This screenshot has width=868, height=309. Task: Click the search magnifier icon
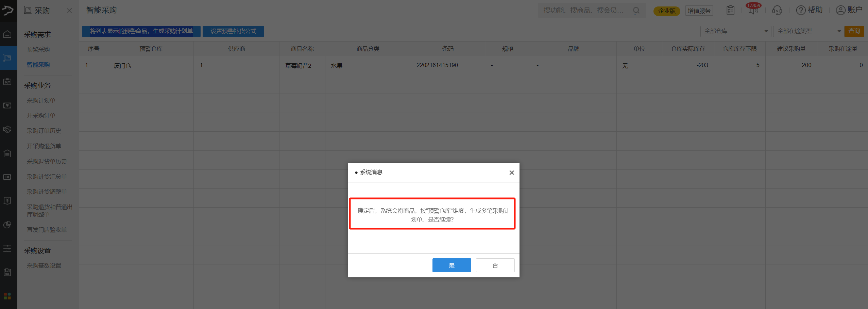pos(636,10)
